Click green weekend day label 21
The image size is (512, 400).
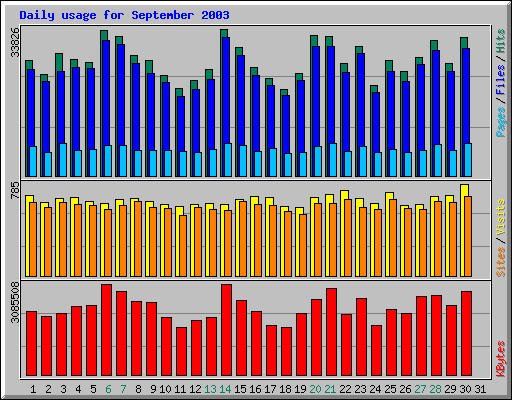click(x=330, y=389)
